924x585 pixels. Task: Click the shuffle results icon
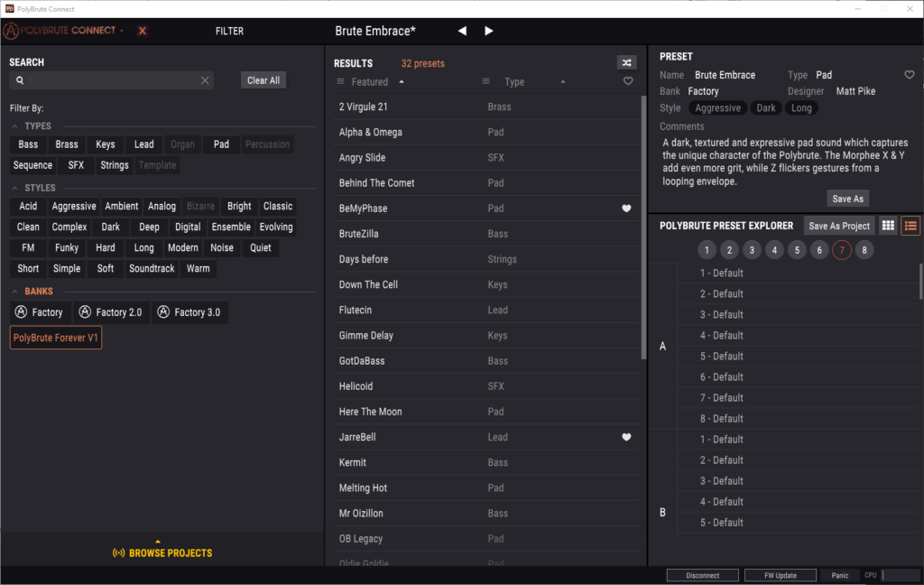tap(626, 62)
